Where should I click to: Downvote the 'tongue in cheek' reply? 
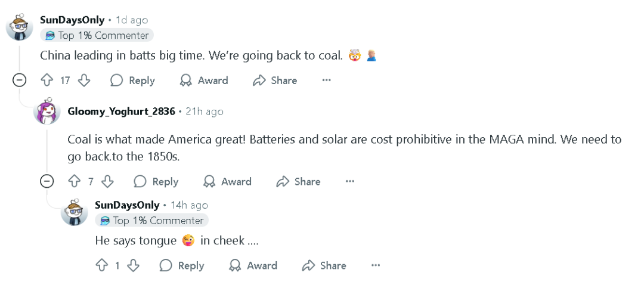[133, 265]
